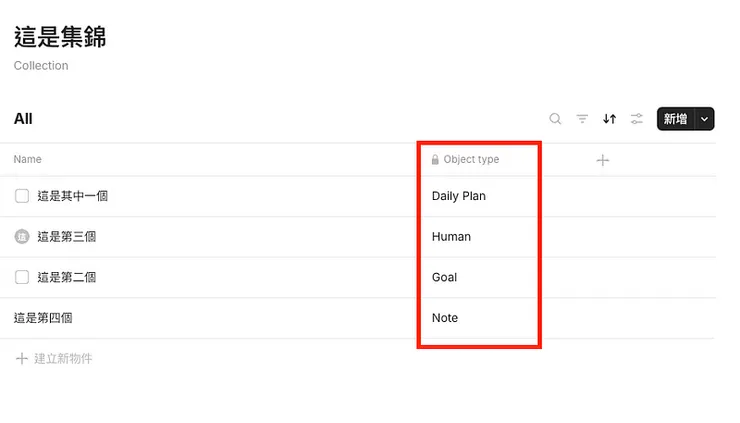Select the All view tab
This screenshot has width=740, height=423.
coord(23,119)
